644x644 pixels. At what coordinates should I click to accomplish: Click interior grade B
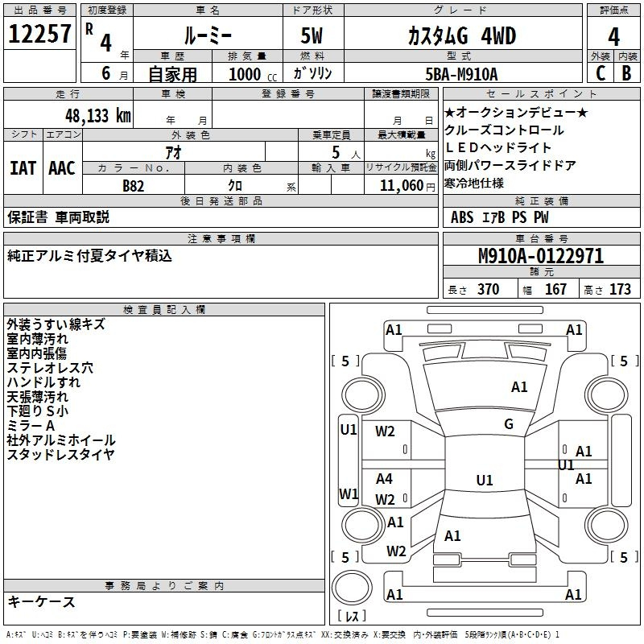coord(627,73)
